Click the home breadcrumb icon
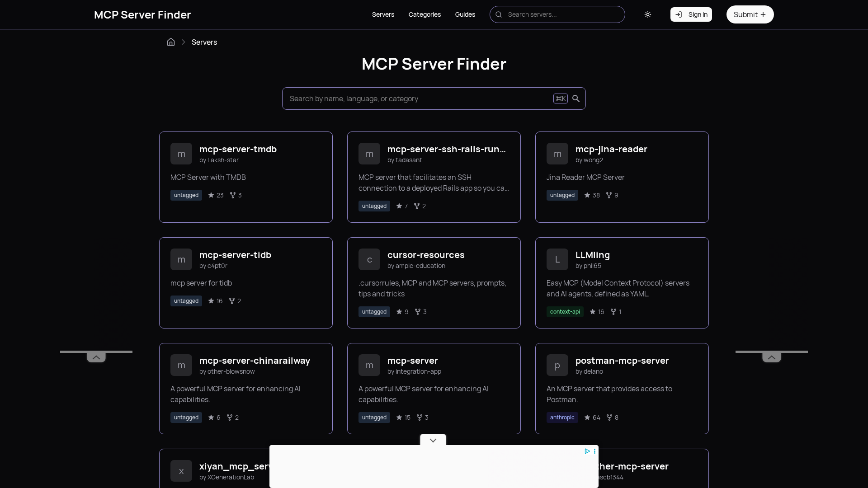The height and width of the screenshot is (488, 868). pyautogui.click(x=171, y=42)
